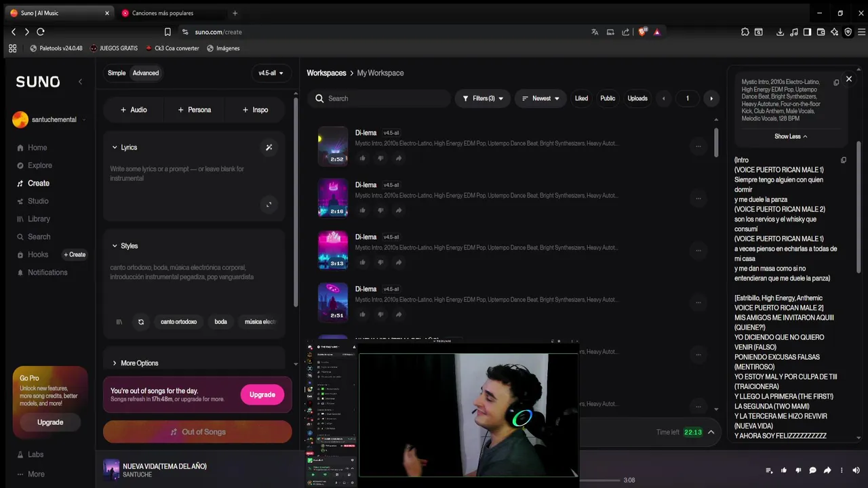The height and width of the screenshot is (488, 868).
Task: Like the Di-lema song with 2:16 duration
Action: tap(362, 210)
